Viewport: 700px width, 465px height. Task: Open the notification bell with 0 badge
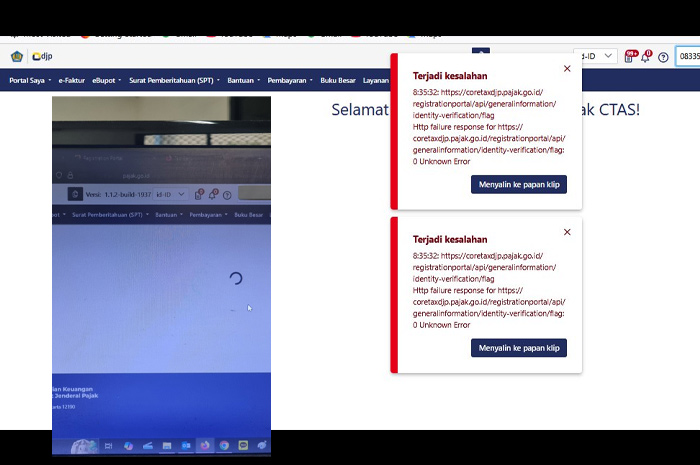click(x=646, y=56)
